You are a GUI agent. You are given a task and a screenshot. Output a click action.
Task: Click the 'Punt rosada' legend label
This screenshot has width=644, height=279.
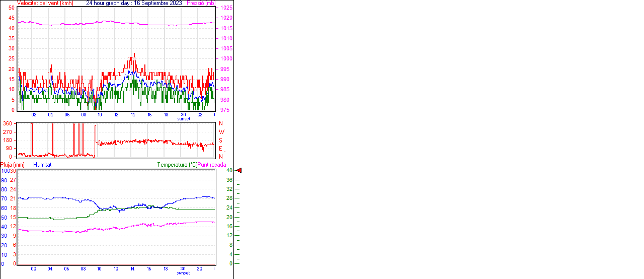212,165
